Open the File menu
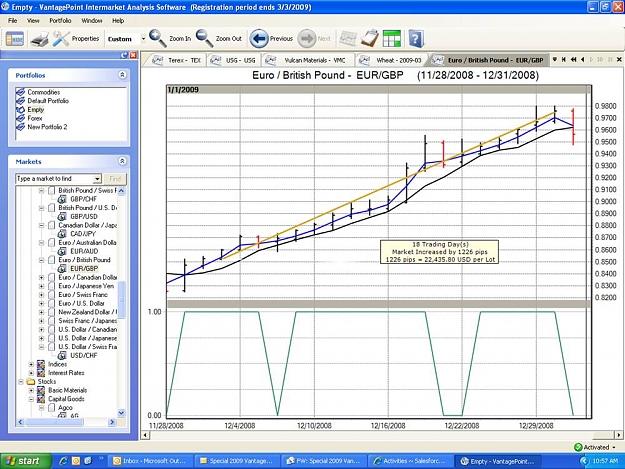Image resolution: width=625 pixels, height=469 pixels. [x=12, y=21]
